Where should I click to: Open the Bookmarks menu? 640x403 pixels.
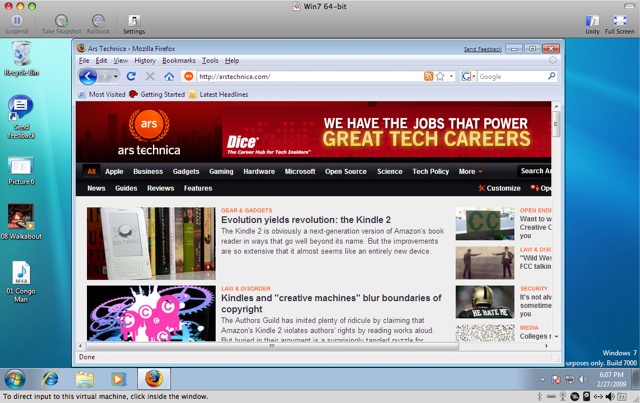click(x=179, y=60)
